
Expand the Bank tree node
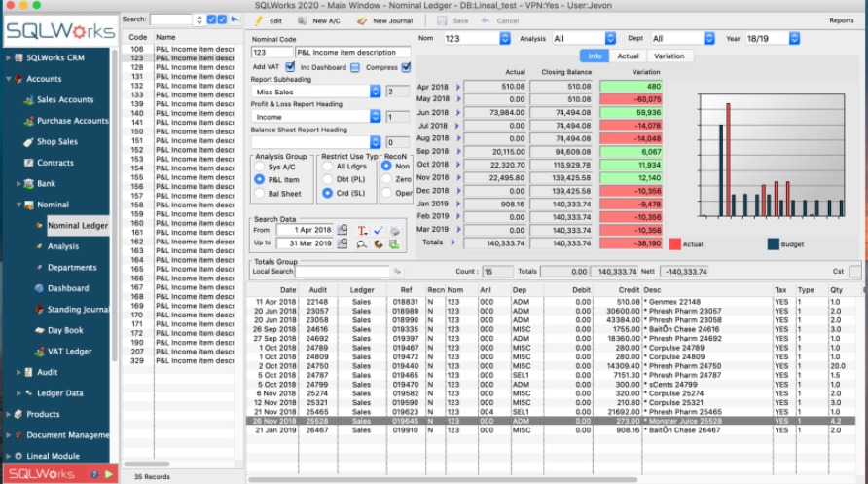pos(18,183)
